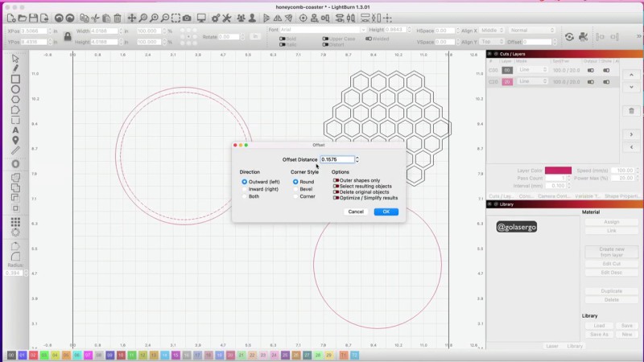
Task: Toggle Delete original objects option
Action: [336, 192]
